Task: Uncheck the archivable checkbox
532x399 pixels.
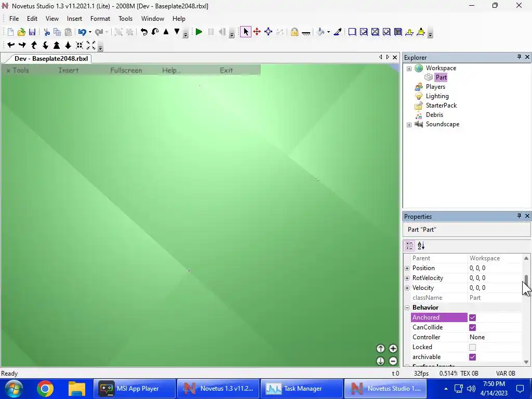Action: coord(472,357)
